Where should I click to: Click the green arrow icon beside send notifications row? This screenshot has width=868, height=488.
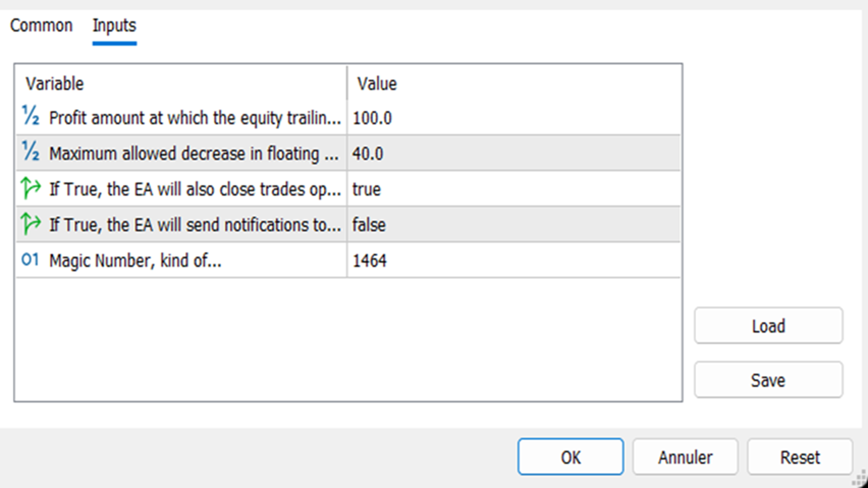(31, 224)
